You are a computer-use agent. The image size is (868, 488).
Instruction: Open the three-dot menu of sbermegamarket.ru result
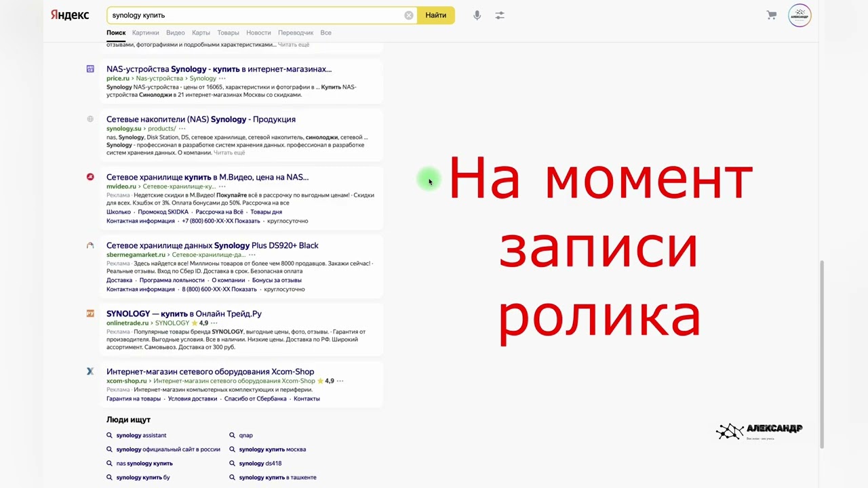[252, 255]
